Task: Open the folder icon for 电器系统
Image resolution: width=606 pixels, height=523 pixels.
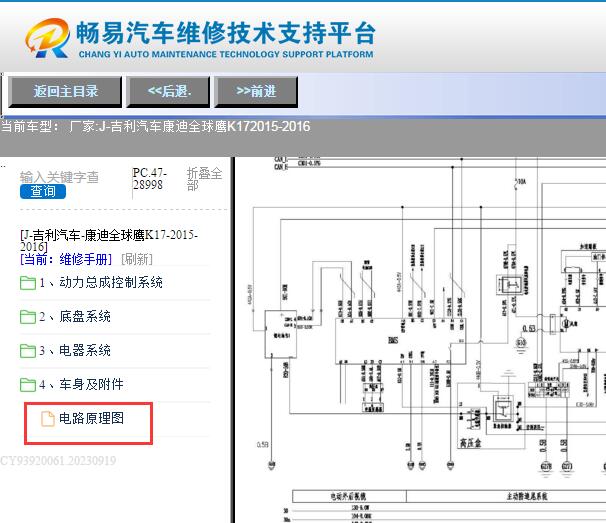Action: 28,351
